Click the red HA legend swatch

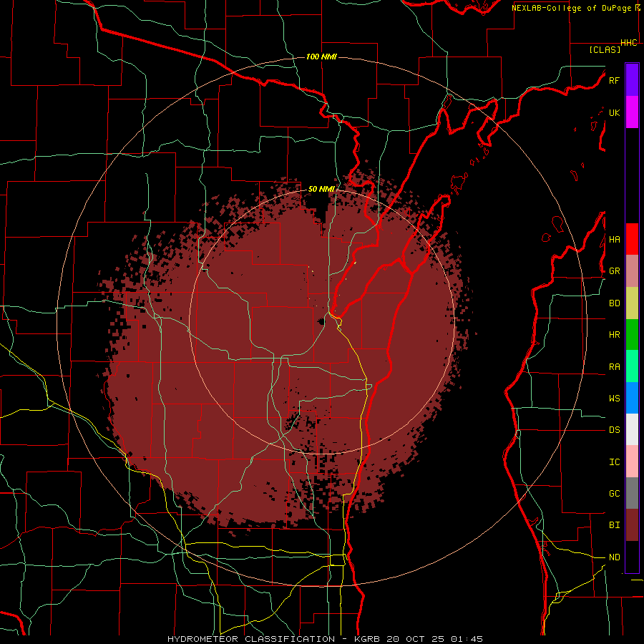pyautogui.click(x=632, y=239)
